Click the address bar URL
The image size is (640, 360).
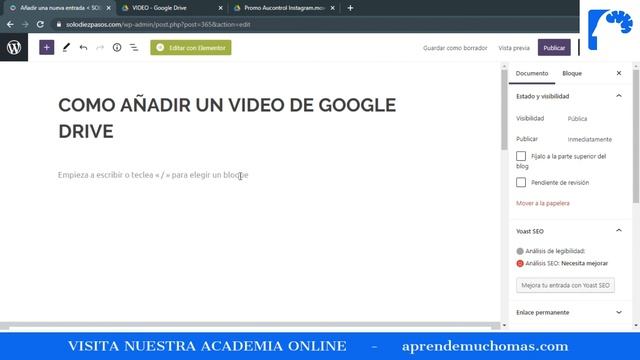(x=158, y=24)
